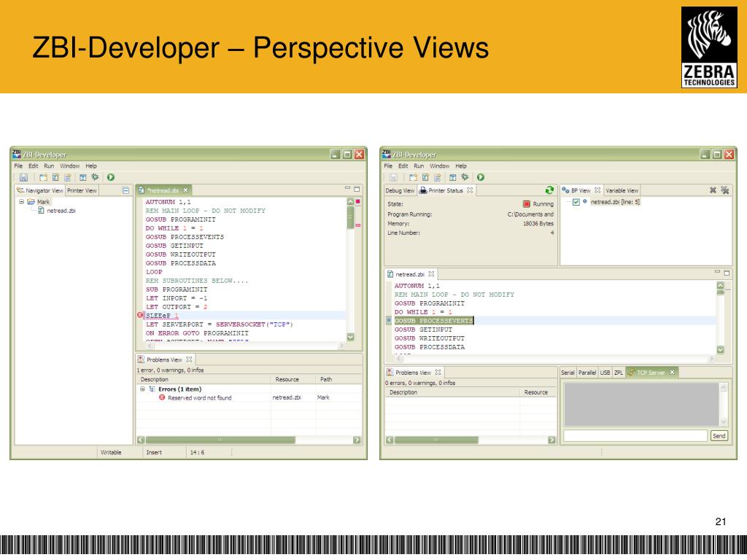Switch to Printer View tab
Screen dimensions: 747x560
pos(82,190)
